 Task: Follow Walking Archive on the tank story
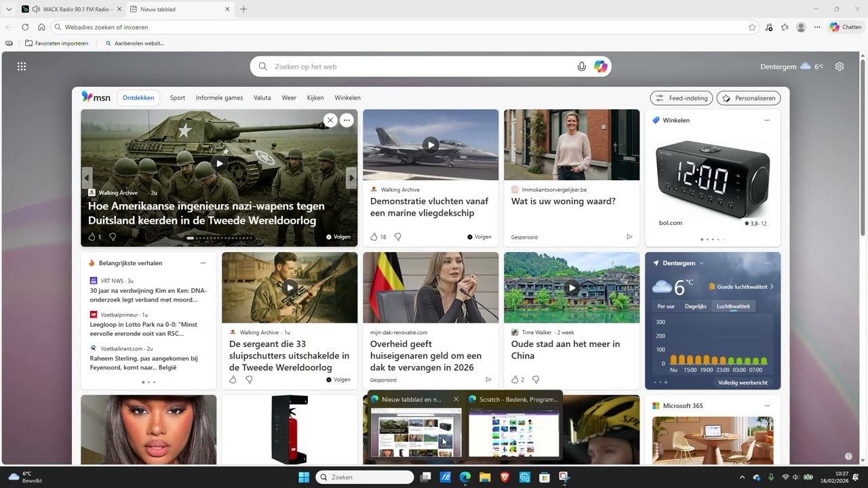coord(338,237)
